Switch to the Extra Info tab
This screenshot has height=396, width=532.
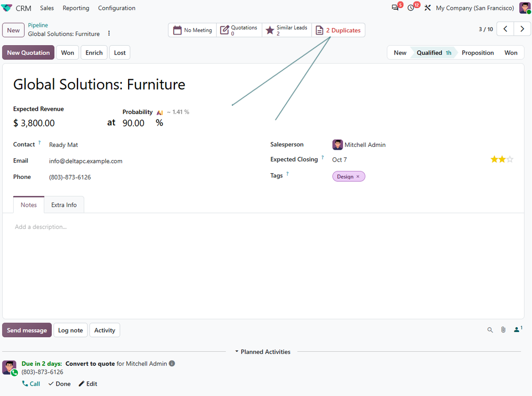tap(64, 205)
